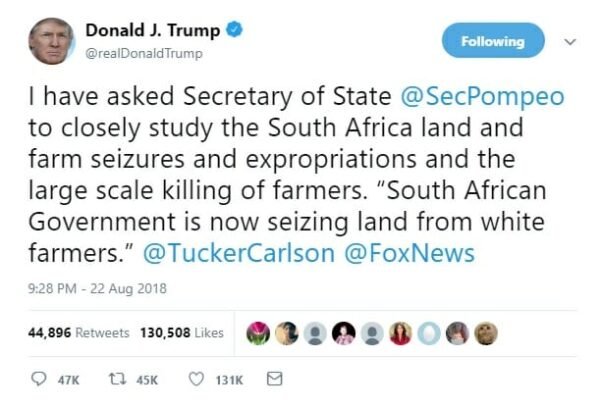Click the first liker avatar with pink flower
600x409 pixels.
tap(258, 333)
